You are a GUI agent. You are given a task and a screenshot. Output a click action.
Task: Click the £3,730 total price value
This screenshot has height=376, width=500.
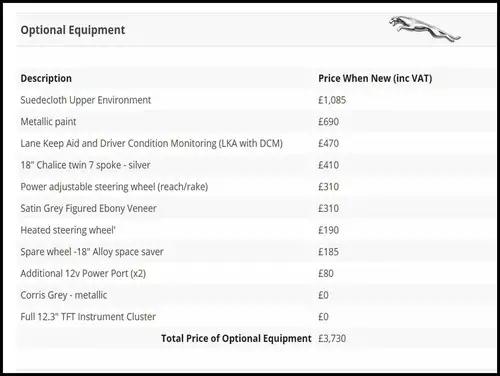tap(332, 338)
